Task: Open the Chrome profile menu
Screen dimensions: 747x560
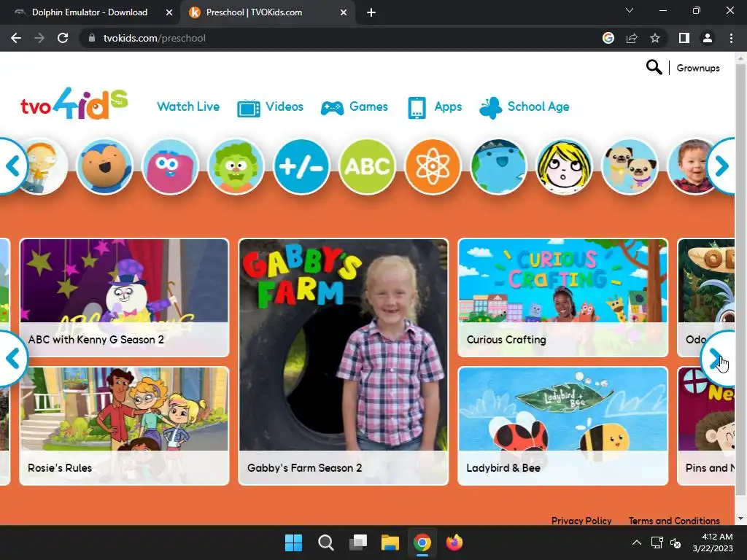Action: click(708, 38)
